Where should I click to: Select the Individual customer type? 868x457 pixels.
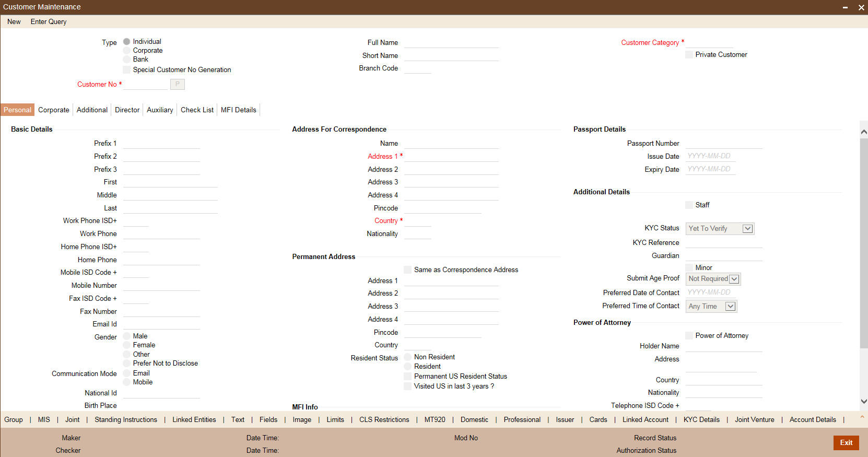(x=126, y=41)
